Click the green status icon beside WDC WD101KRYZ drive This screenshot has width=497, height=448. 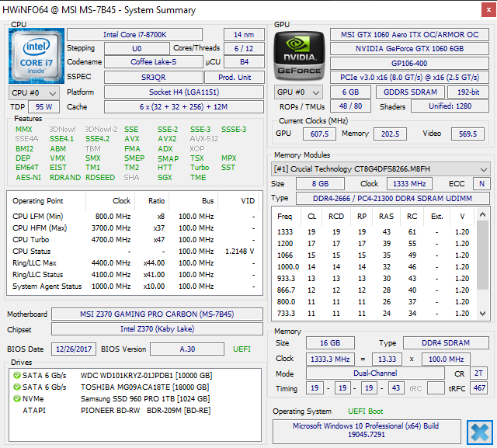[17, 376]
